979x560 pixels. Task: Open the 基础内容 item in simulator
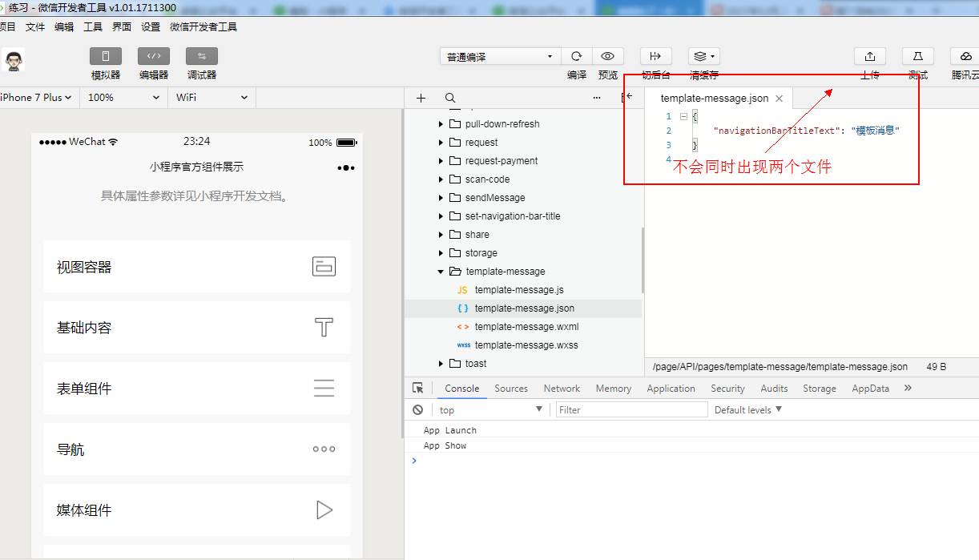197,328
